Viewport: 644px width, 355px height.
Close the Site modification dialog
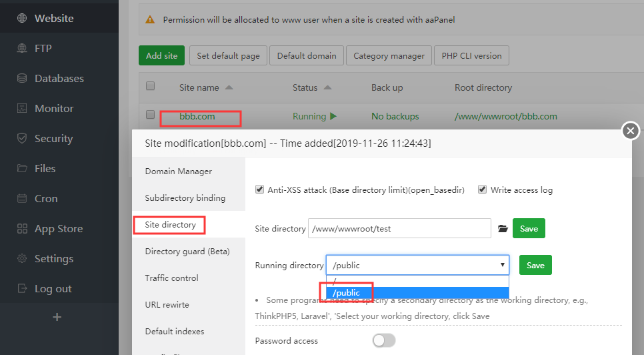[631, 131]
